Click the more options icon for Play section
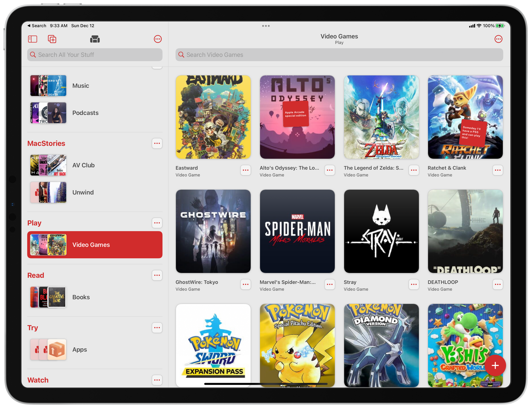 click(157, 223)
